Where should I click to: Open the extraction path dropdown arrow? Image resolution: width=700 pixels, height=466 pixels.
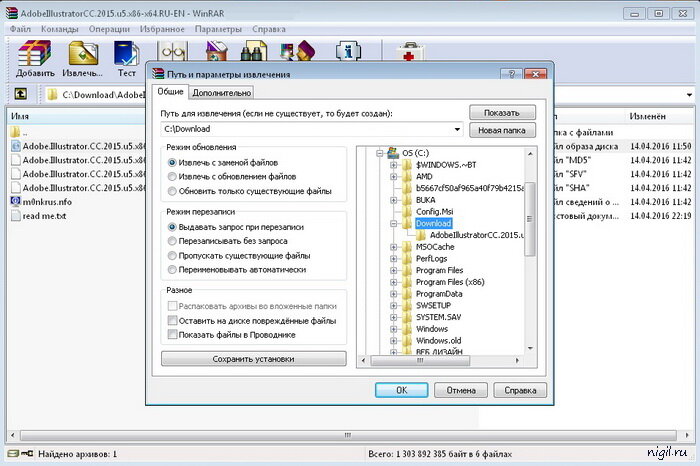[457, 129]
